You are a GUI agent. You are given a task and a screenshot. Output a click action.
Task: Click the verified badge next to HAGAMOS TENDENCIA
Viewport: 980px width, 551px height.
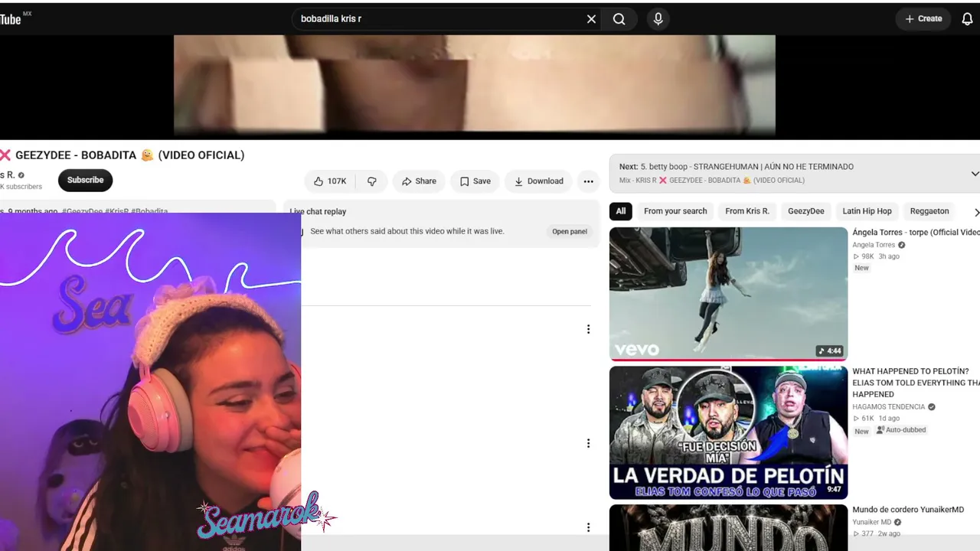tap(932, 407)
